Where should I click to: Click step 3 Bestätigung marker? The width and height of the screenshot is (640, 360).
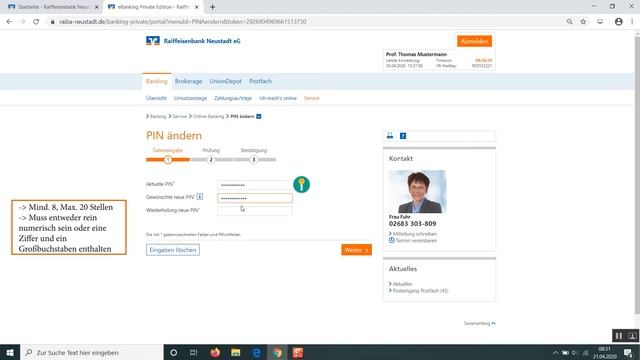pos(253,160)
